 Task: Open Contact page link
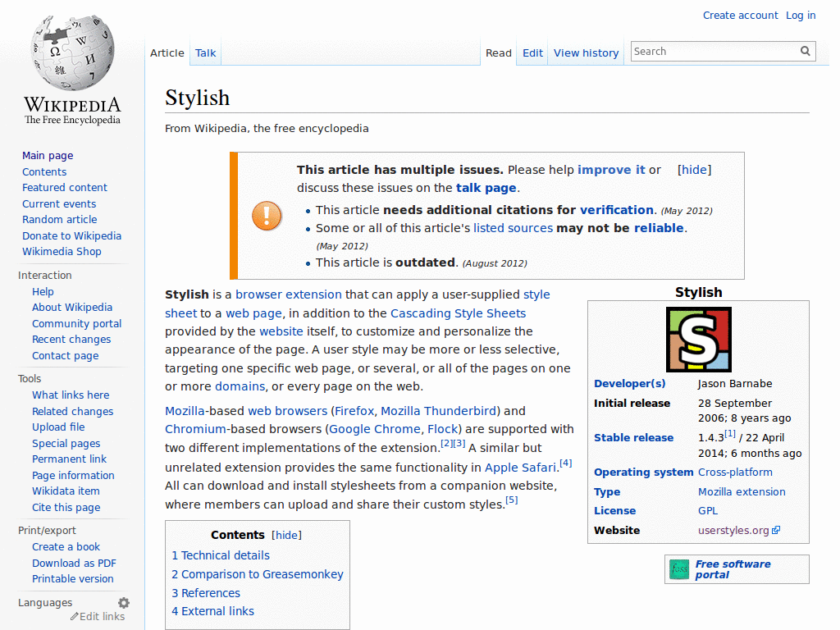point(66,356)
